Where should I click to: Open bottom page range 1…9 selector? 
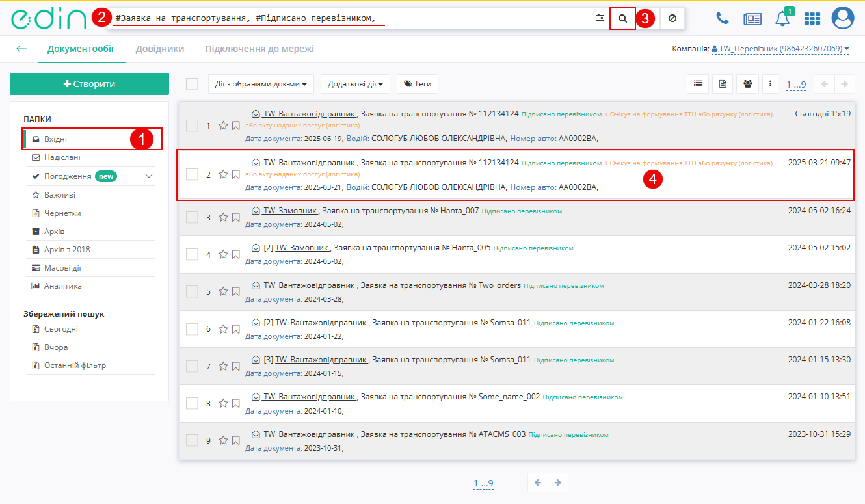coord(483,483)
